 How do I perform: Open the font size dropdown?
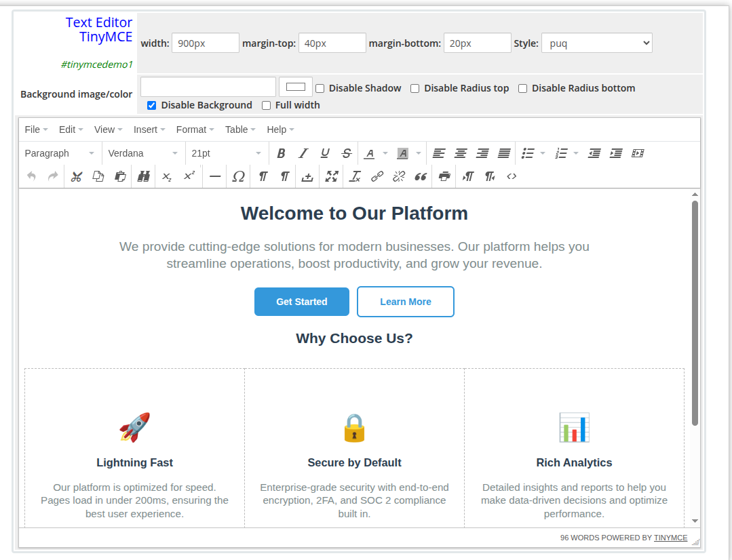(226, 153)
